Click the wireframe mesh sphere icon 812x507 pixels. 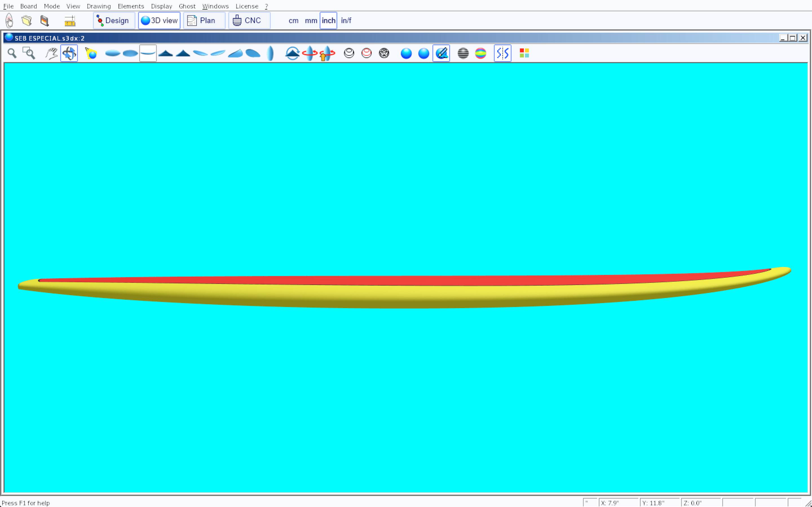click(x=384, y=53)
